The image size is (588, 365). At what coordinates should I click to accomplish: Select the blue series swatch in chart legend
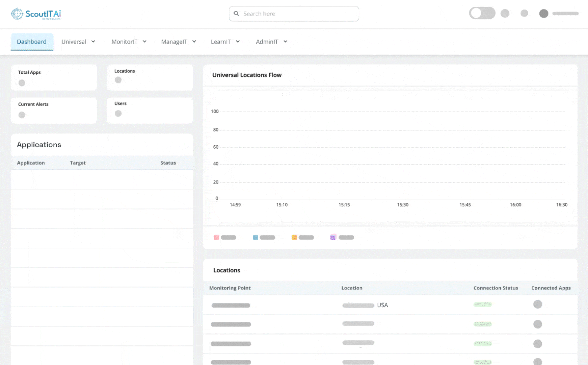tap(255, 237)
